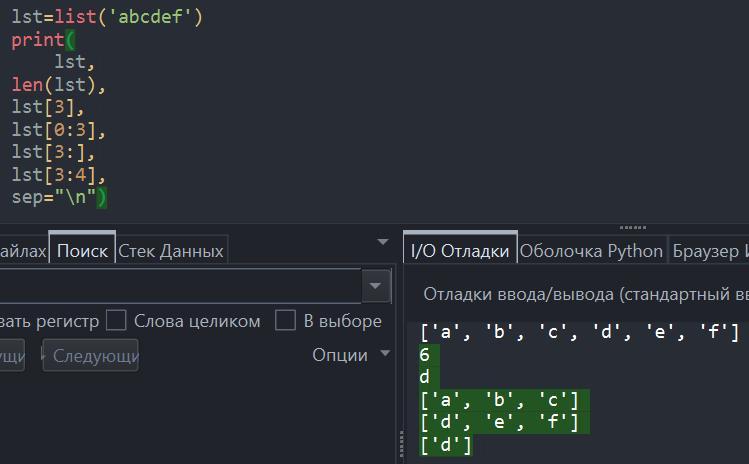749x464 pixels.
Task: Switch to the Оболочка Python tab
Action: (591, 251)
